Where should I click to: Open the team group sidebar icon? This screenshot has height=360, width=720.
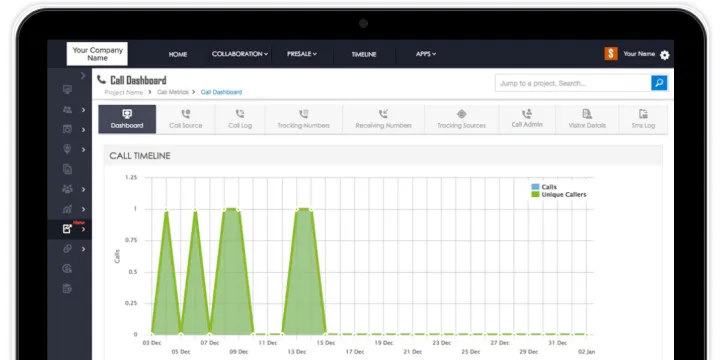click(x=68, y=189)
